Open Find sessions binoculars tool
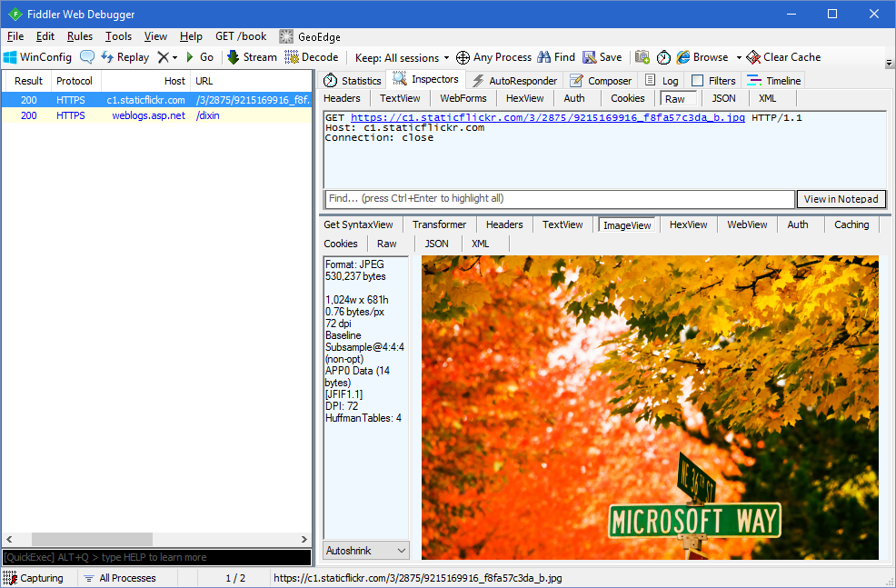Image resolution: width=896 pixels, height=588 pixels. pyautogui.click(x=556, y=57)
